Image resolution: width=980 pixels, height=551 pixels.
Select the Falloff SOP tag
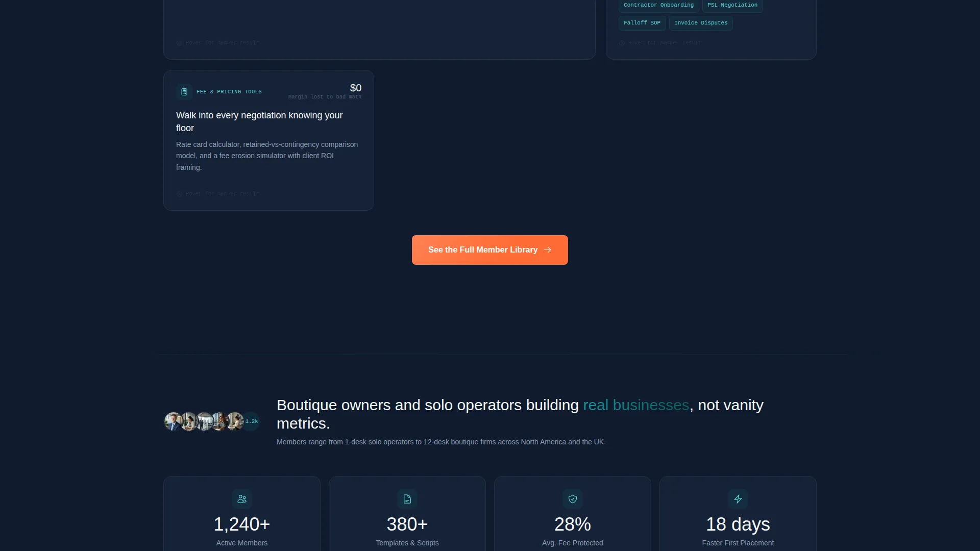click(x=642, y=23)
